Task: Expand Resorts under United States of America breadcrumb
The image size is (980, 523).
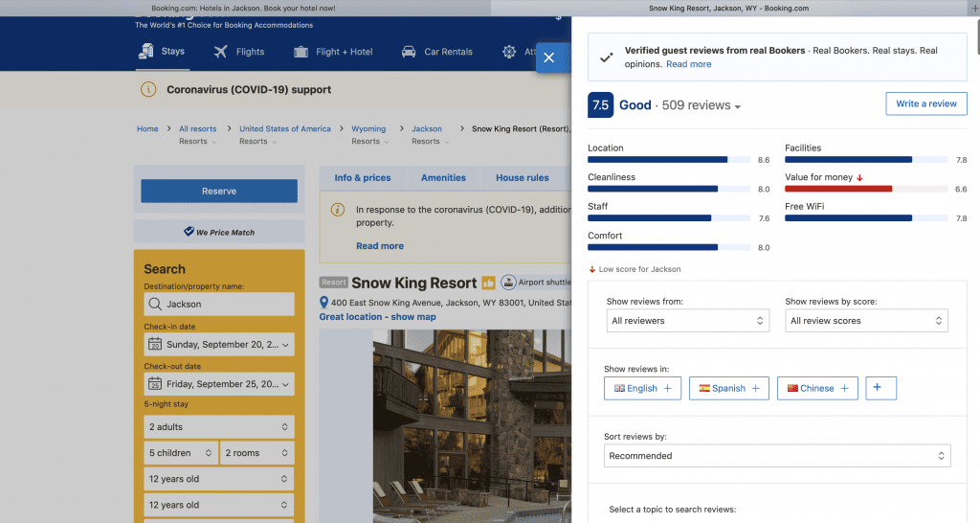Action: 258,142
